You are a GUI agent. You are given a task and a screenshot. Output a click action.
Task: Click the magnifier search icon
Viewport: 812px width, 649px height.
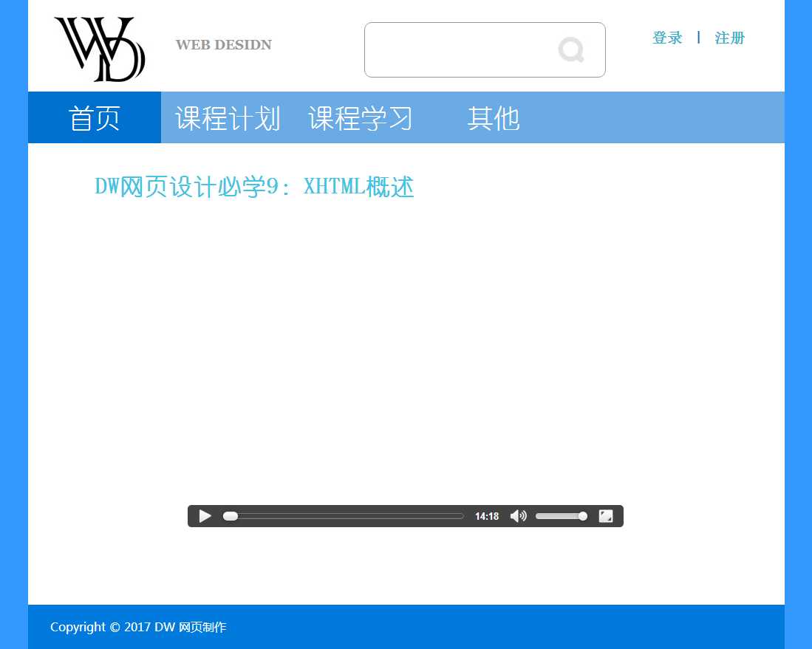click(571, 49)
